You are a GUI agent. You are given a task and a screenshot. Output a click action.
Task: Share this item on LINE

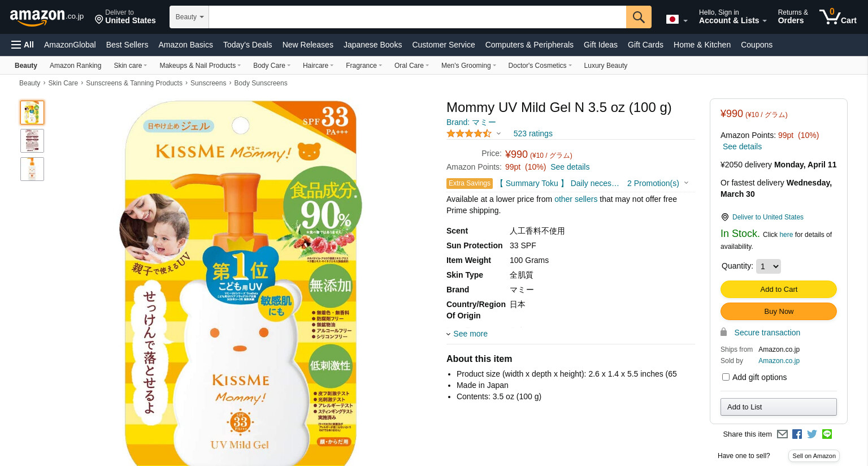click(x=827, y=434)
